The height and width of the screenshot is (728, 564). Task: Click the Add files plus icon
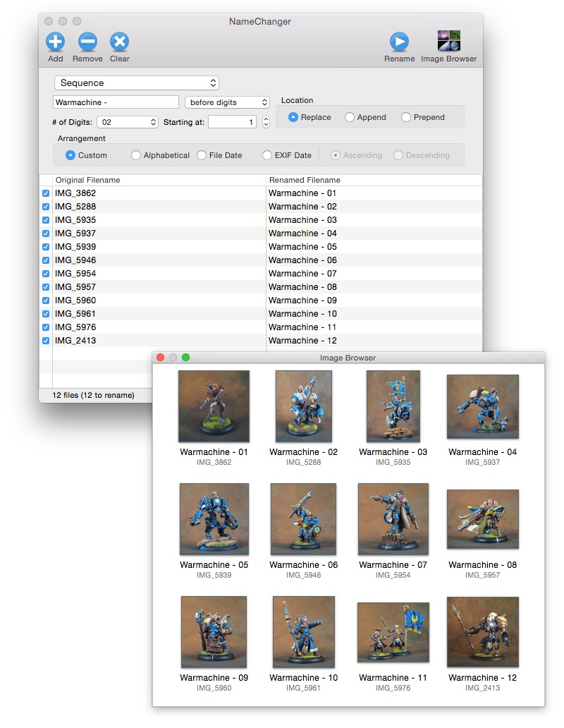pos(56,42)
